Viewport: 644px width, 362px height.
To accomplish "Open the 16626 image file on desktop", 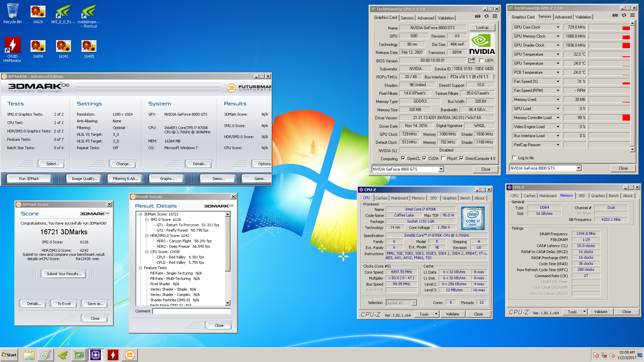I will (38, 13).
